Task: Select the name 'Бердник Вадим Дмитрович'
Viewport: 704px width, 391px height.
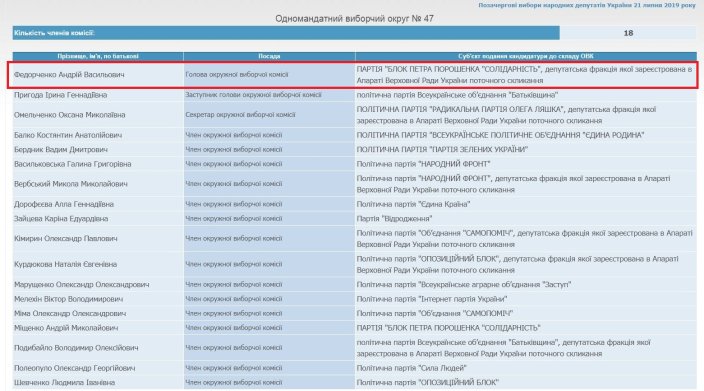Action: (61, 149)
